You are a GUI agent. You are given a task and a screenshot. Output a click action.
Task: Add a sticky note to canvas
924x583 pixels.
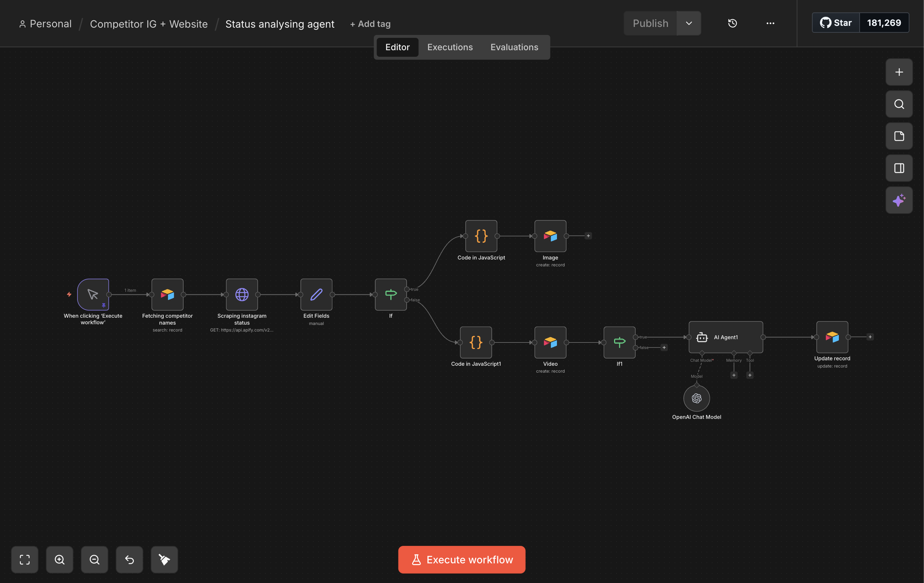click(x=899, y=136)
